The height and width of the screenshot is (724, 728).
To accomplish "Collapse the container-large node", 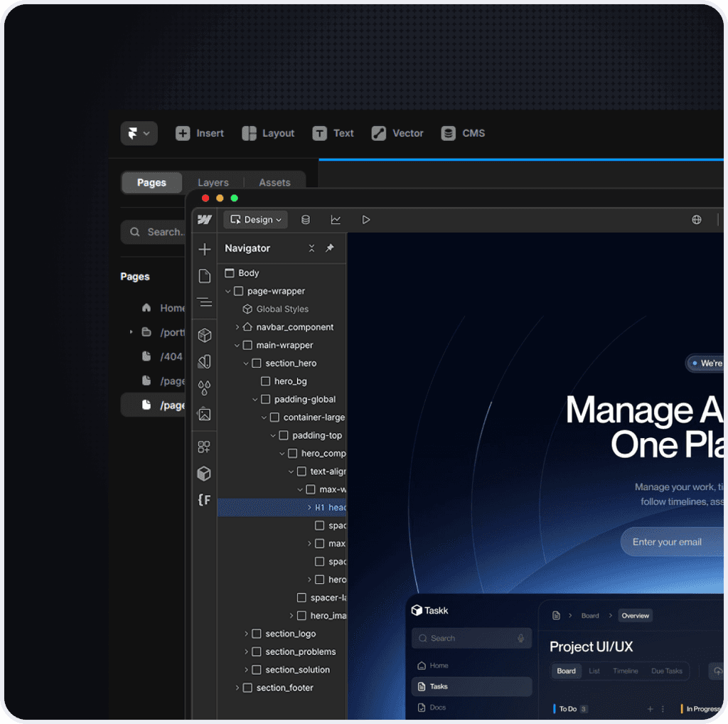I will [264, 417].
